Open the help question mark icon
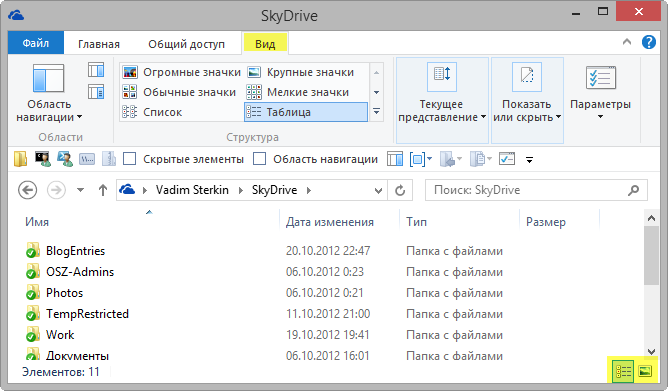This screenshot has width=668, height=391. tap(648, 42)
